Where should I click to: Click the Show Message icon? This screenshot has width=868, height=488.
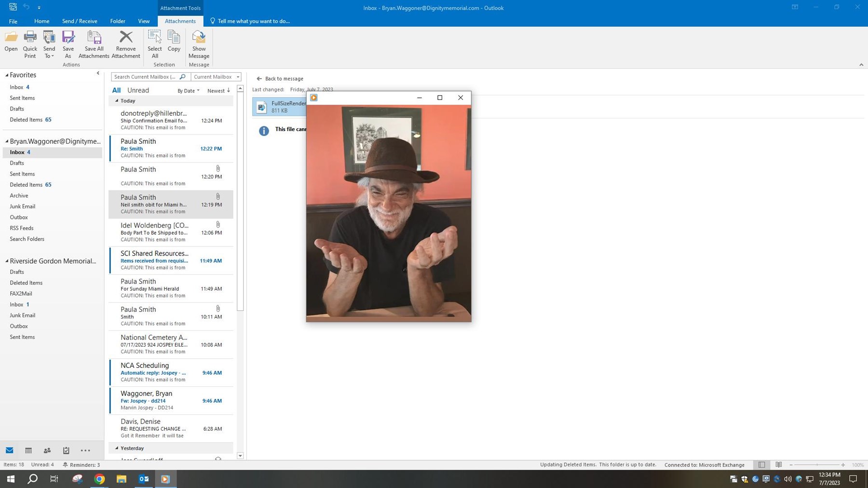tap(199, 38)
